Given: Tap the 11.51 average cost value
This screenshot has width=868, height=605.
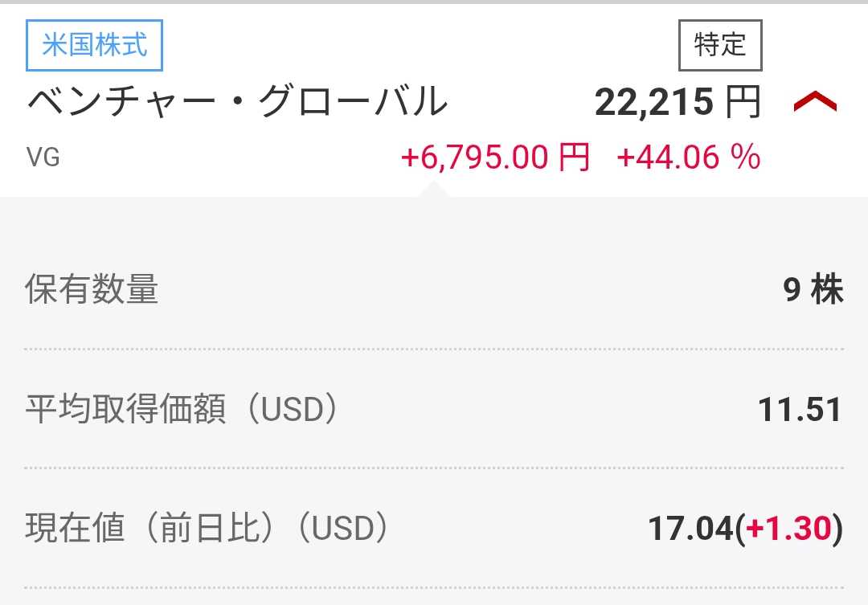Looking at the screenshot, I should click(800, 410).
